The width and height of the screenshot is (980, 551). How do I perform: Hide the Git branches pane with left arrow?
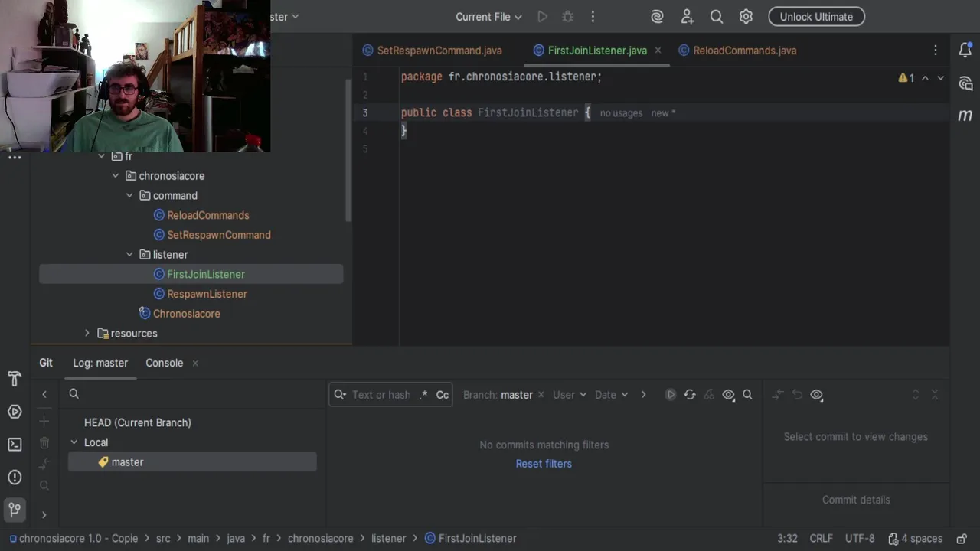click(44, 394)
